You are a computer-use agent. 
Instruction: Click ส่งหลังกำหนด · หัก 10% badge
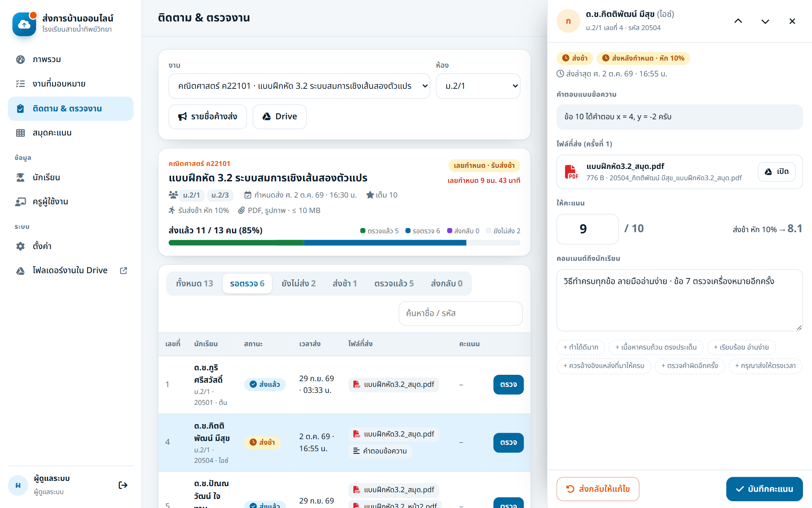pyautogui.click(x=643, y=58)
